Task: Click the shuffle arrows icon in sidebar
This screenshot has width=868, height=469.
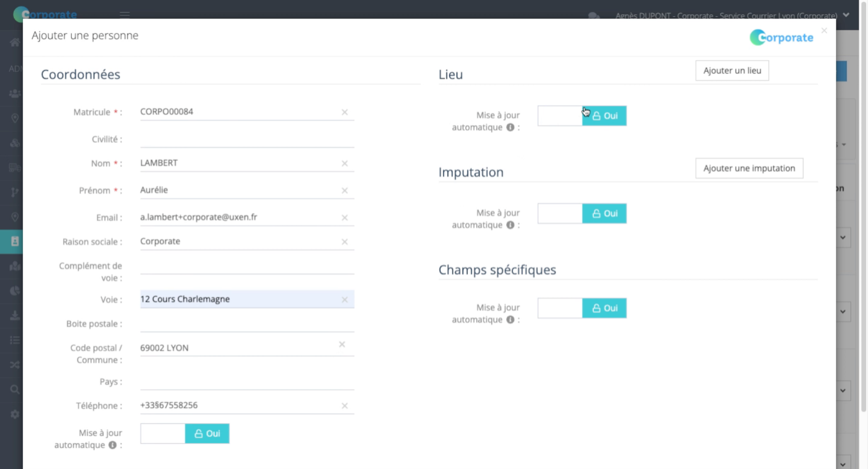Action: [x=14, y=365]
